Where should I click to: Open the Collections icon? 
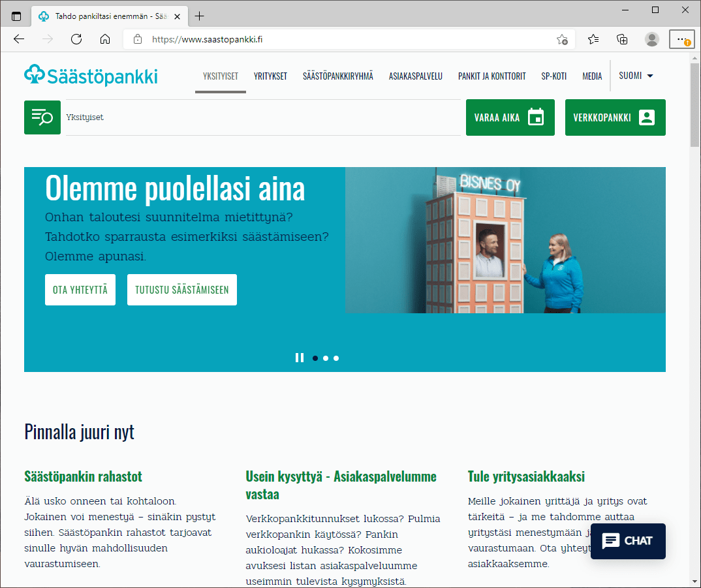tap(622, 39)
